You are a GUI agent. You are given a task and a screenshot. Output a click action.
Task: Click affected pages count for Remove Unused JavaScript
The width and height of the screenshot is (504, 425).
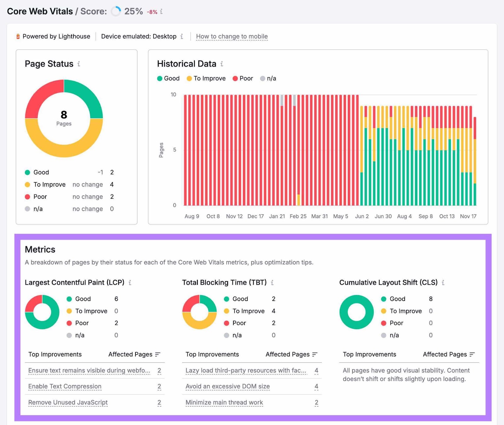tap(159, 402)
